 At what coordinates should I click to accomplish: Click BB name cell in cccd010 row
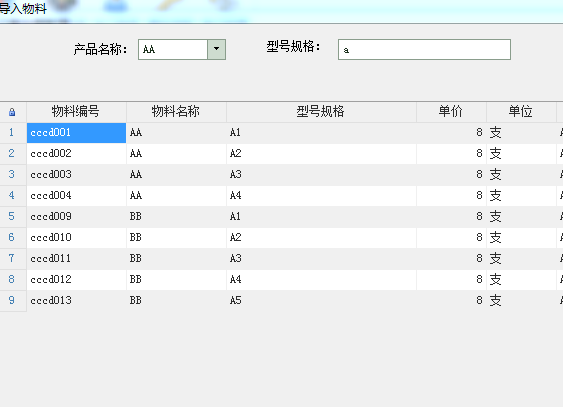point(176,238)
